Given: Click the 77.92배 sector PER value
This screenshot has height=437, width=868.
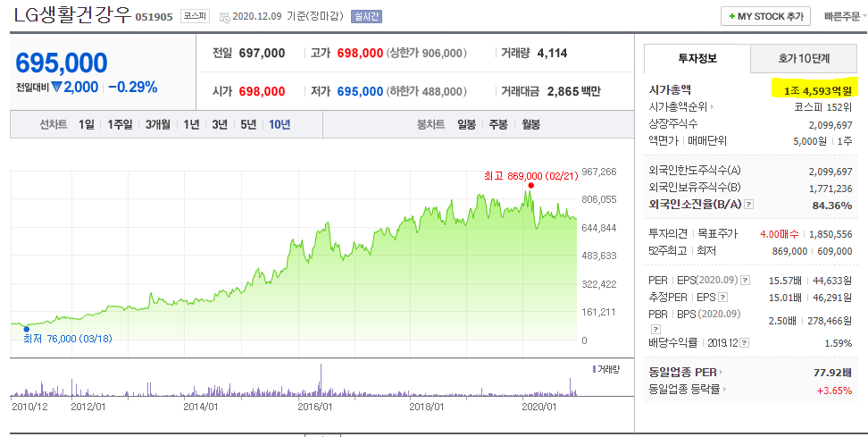Looking at the screenshot, I should [832, 372].
